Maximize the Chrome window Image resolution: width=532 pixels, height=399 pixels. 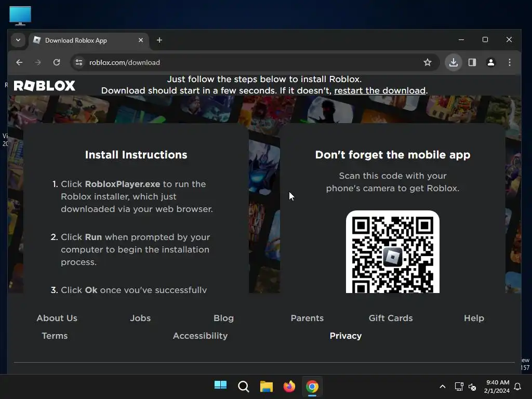point(485,39)
